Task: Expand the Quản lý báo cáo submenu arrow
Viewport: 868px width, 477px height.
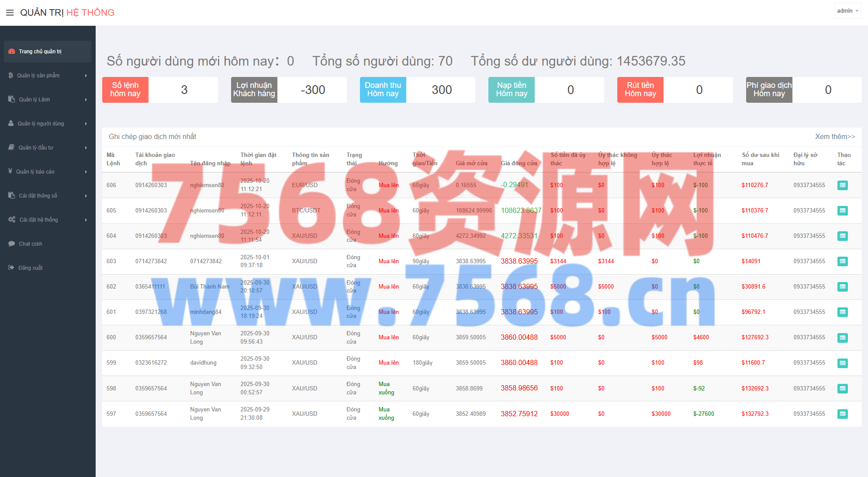Action: point(86,172)
